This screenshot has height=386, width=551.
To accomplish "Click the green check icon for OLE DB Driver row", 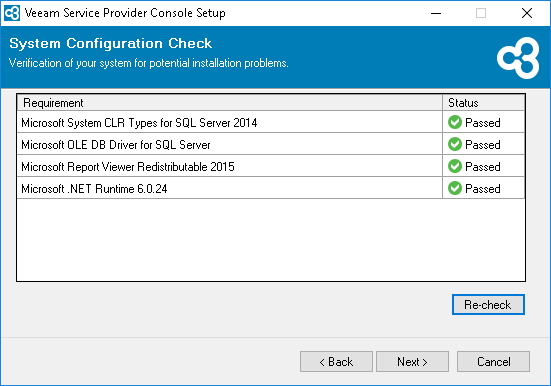I will 455,144.
